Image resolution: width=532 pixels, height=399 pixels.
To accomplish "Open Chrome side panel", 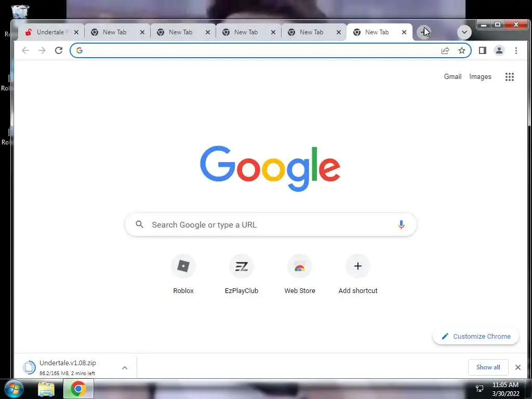I will 483,50.
